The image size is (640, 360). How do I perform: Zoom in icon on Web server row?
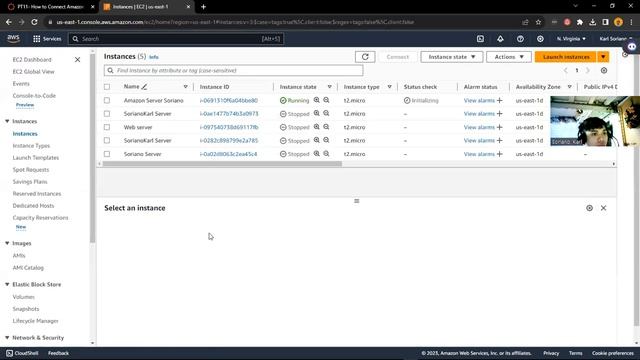click(x=317, y=127)
